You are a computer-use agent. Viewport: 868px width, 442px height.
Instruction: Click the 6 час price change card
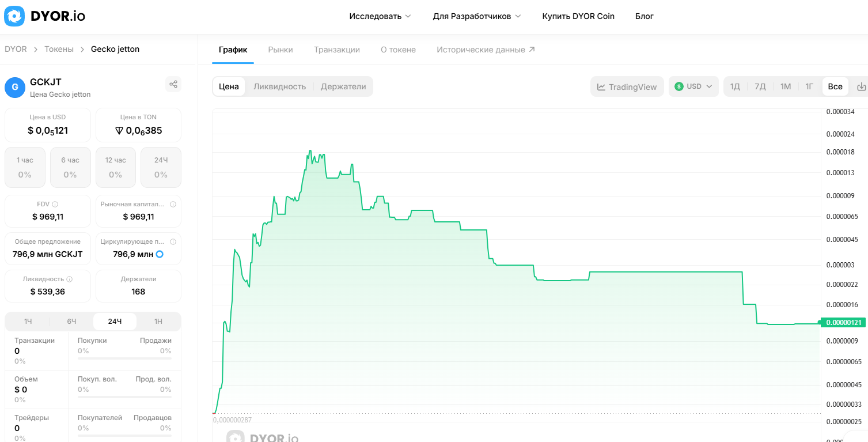click(70, 167)
